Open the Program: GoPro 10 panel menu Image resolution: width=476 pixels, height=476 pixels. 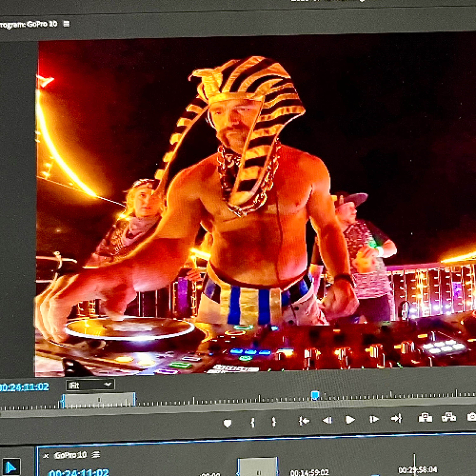(66, 24)
